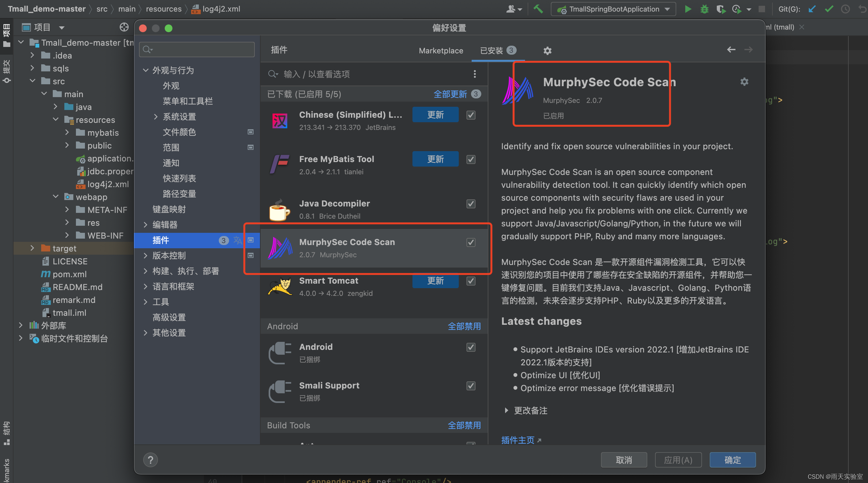Viewport: 868px width, 483px height.
Task: Click the green Run button in toolbar
Action: point(688,9)
